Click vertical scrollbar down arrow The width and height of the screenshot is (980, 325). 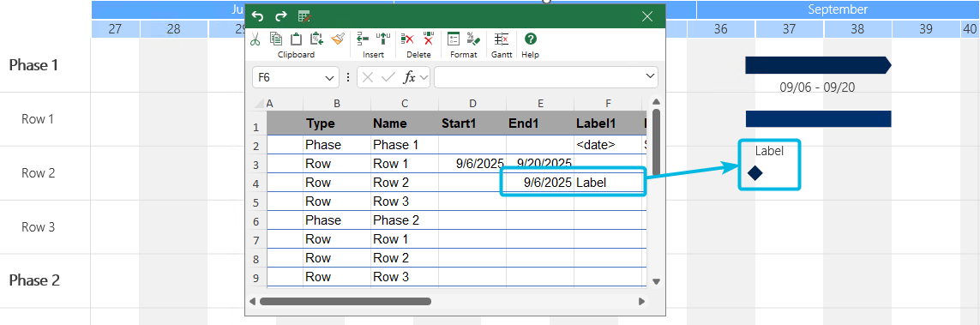(x=656, y=282)
